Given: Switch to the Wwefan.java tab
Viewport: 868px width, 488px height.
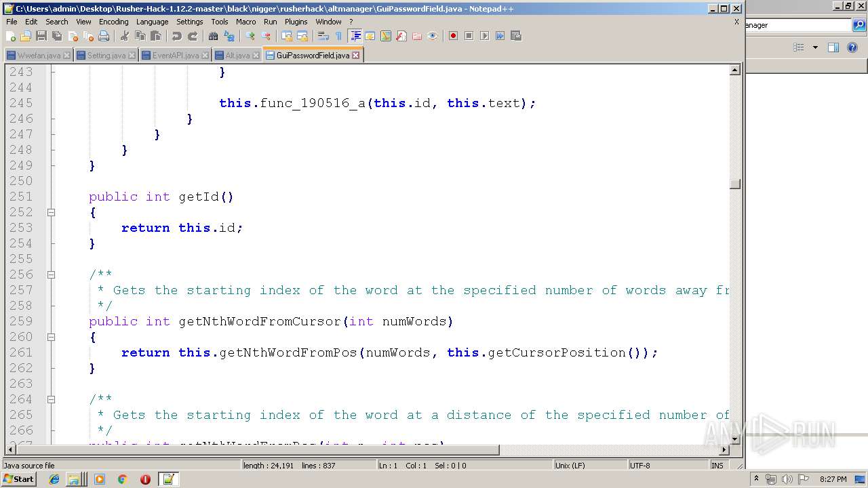Looking at the screenshot, I should pyautogui.click(x=39, y=56).
